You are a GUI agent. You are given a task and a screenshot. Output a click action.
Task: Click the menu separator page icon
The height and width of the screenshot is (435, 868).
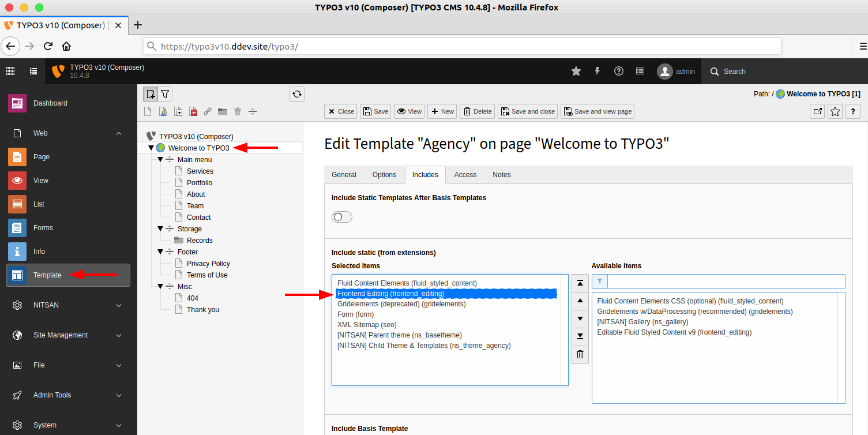point(252,111)
